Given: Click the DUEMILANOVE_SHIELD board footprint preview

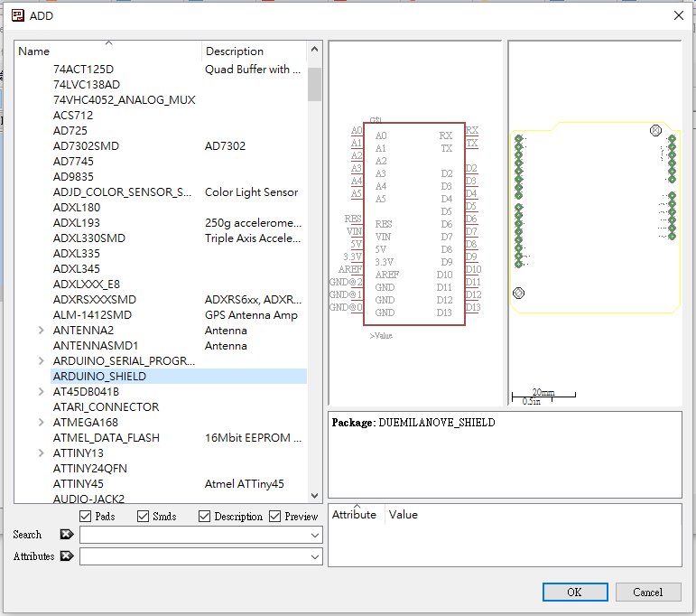Looking at the screenshot, I should 595,217.
